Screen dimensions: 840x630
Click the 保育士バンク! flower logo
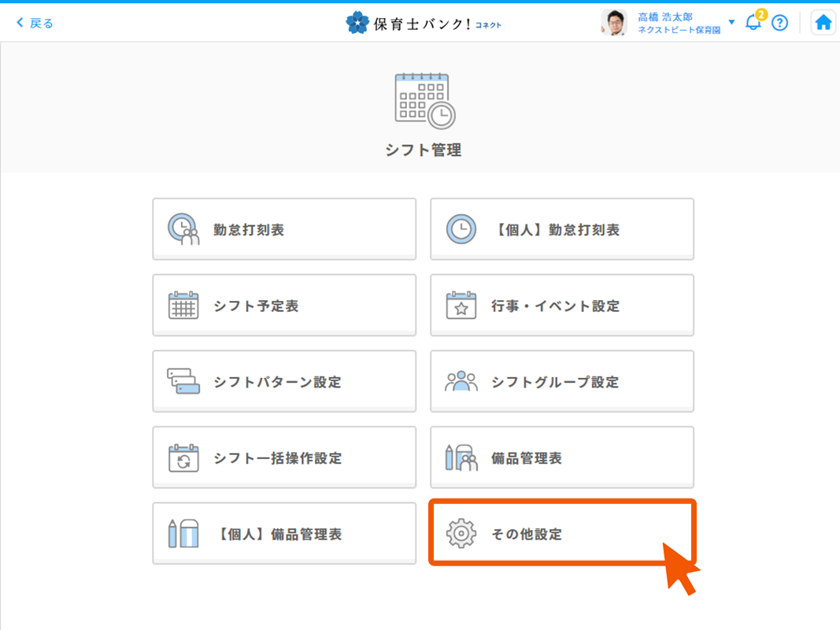357,23
